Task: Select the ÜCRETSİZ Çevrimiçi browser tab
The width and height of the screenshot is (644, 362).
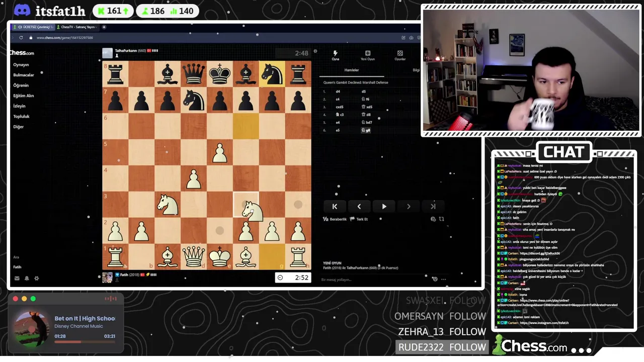Action: click(33, 27)
